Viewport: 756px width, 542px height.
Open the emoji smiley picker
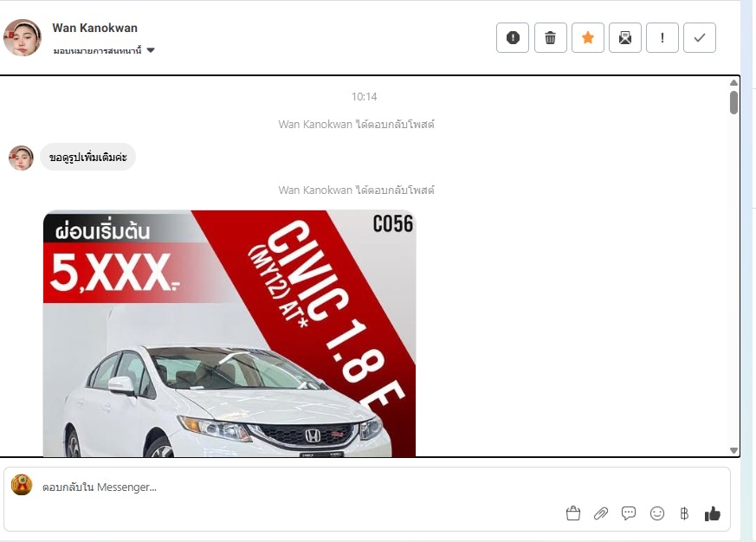(657, 513)
